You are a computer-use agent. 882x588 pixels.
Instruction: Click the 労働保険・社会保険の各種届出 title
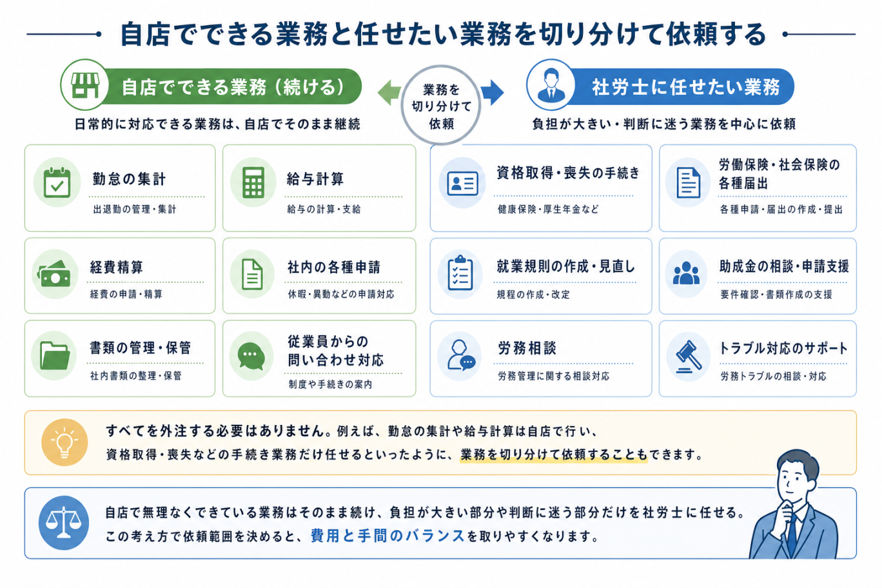pyautogui.click(x=779, y=174)
